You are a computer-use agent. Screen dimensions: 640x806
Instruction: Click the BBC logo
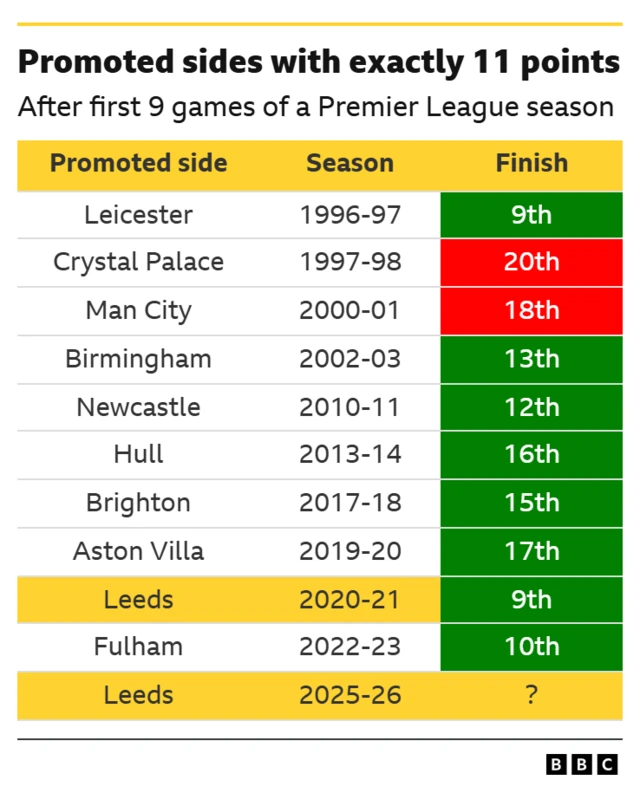tap(582, 765)
